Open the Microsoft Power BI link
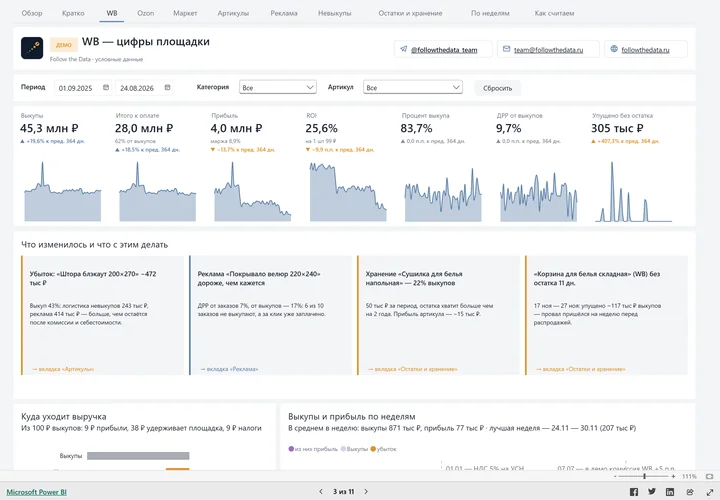The image size is (720, 500). pyautogui.click(x=36, y=492)
